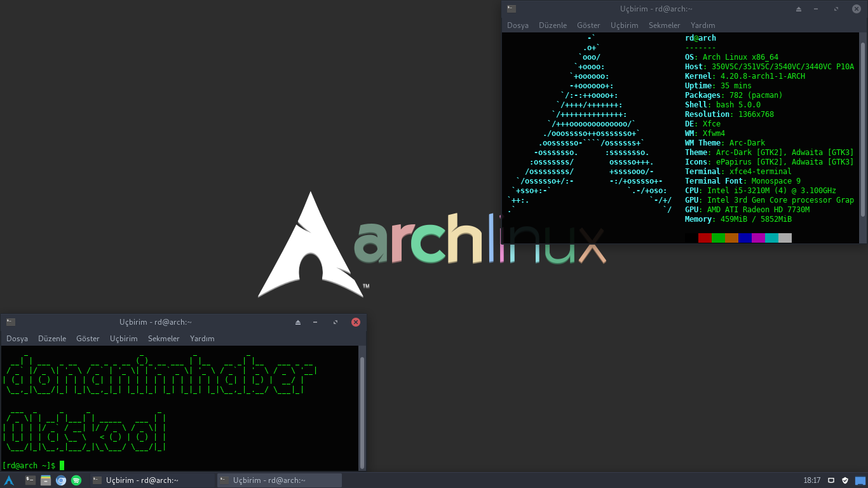This screenshot has width=868, height=488.
Task: Maximize the neofetch terminal window
Action: pyautogui.click(x=836, y=9)
